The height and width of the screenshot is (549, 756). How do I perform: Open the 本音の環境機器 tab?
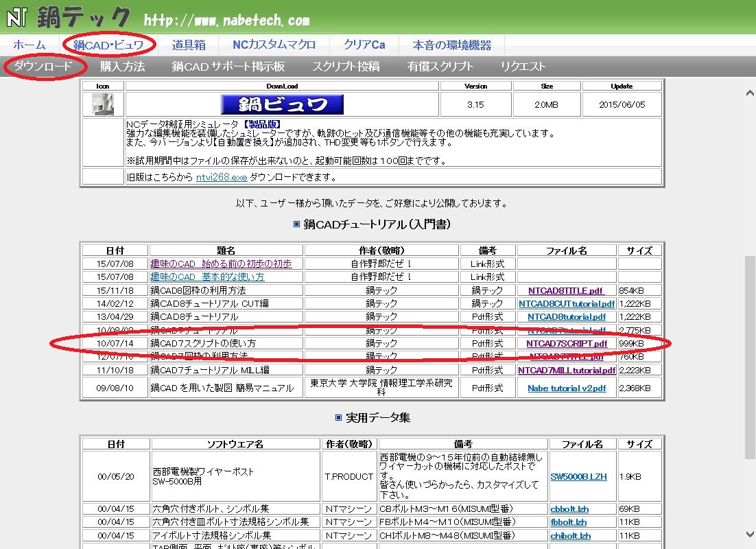(x=452, y=45)
